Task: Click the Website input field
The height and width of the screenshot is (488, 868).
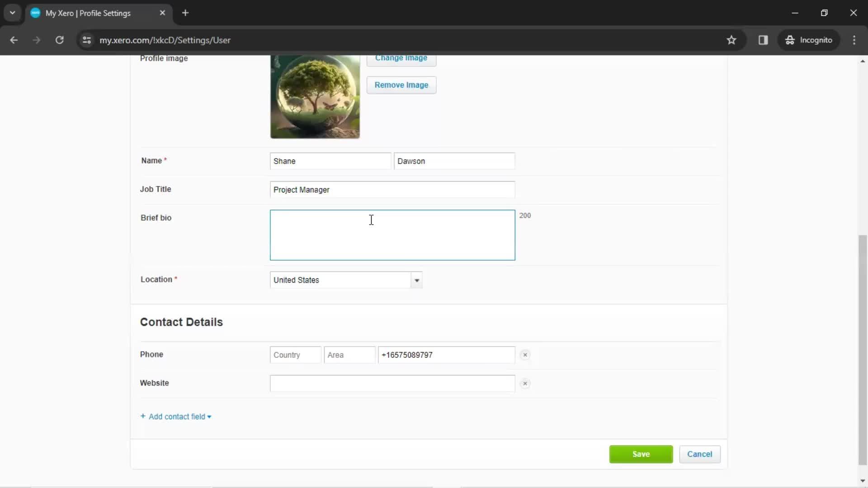Action: pyautogui.click(x=392, y=383)
